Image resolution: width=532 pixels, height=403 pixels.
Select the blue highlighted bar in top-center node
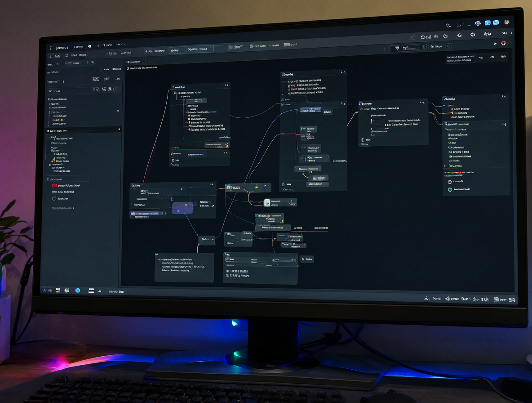coord(310,110)
